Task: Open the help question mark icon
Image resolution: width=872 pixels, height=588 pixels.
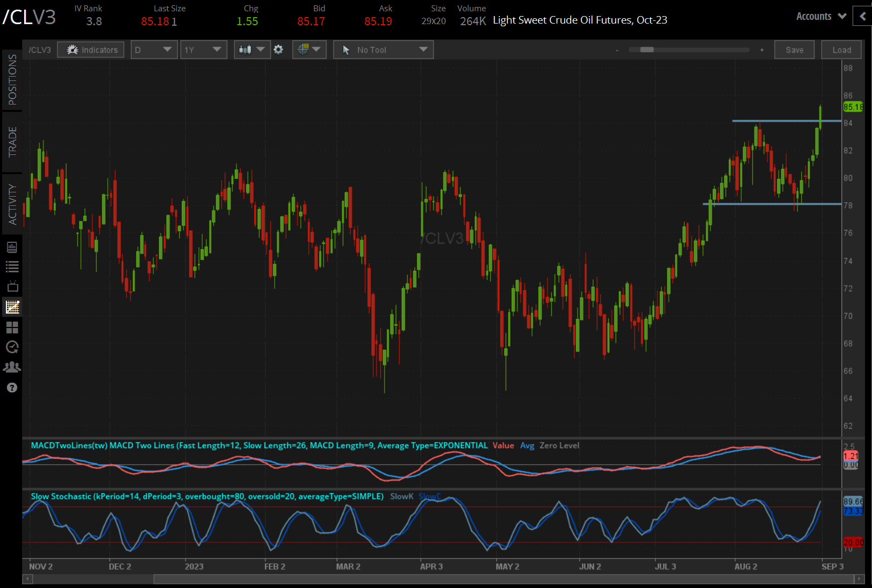Action: pos(12,388)
